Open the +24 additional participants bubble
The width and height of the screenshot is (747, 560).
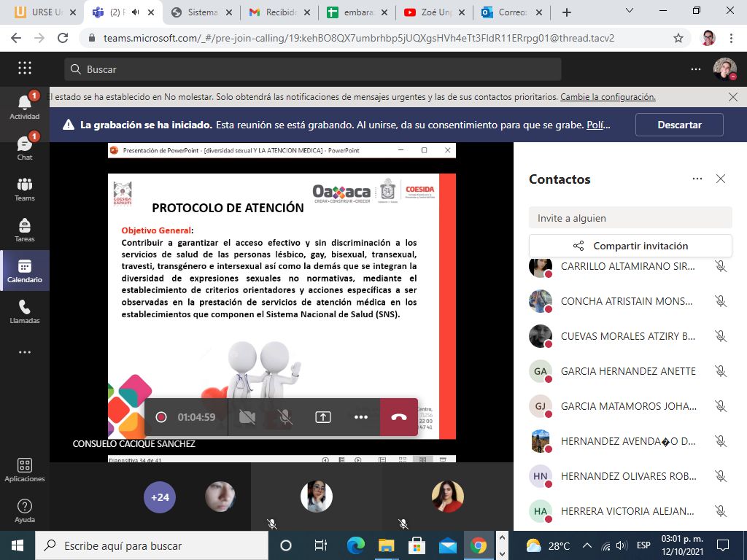pos(160,497)
